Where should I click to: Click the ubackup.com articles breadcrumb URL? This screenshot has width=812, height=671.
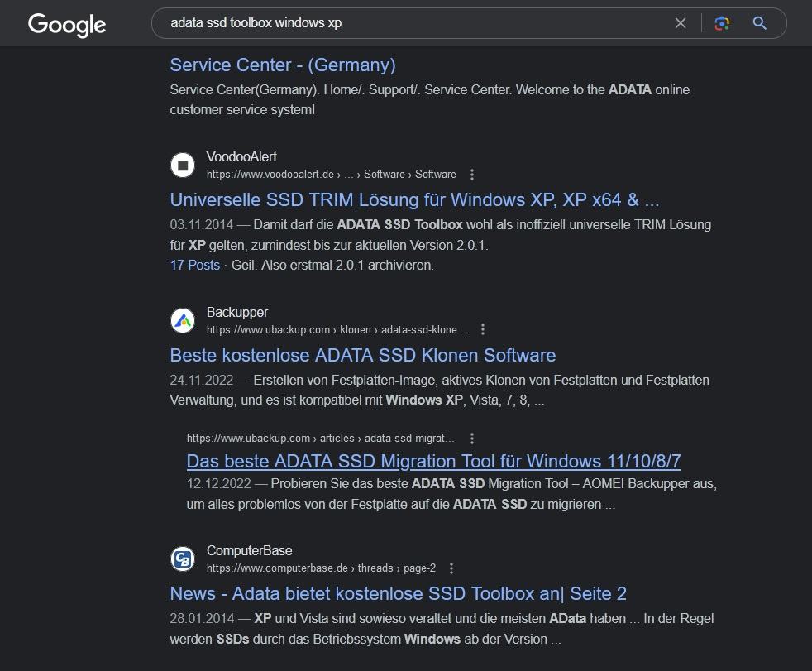tap(321, 439)
